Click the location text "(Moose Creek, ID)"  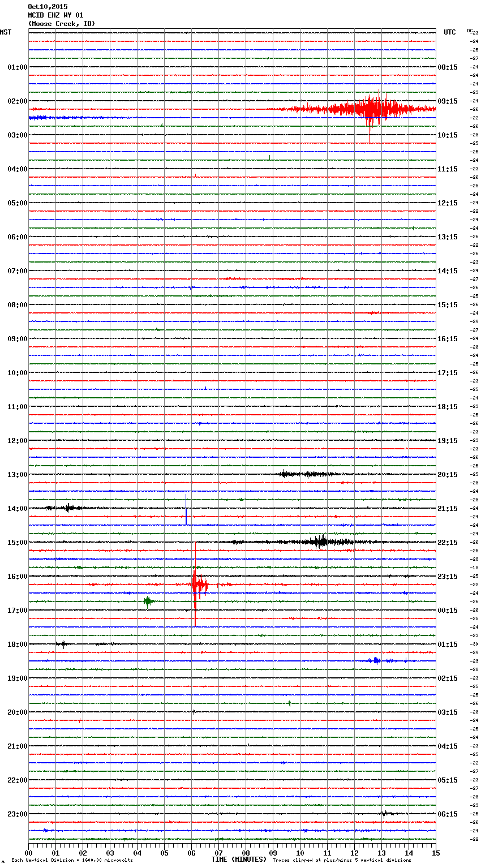click(x=62, y=24)
